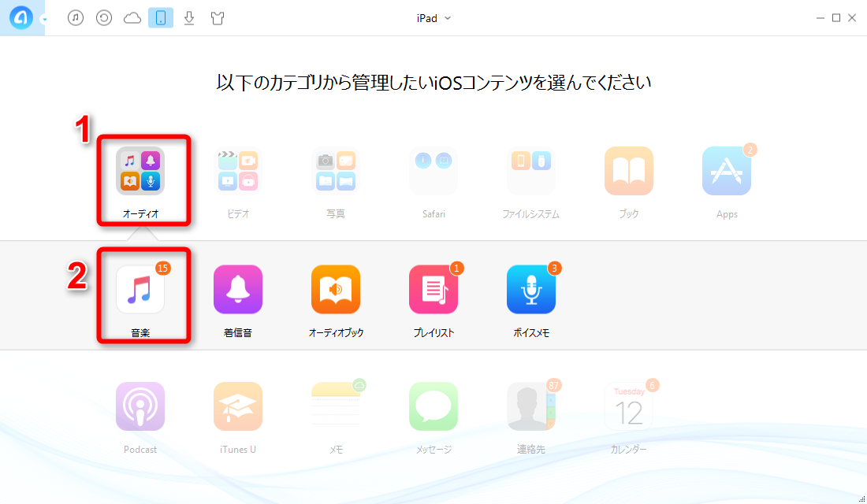Select the メモ (Notes) icon
The height and width of the screenshot is (504, 867).
point(336,406)
